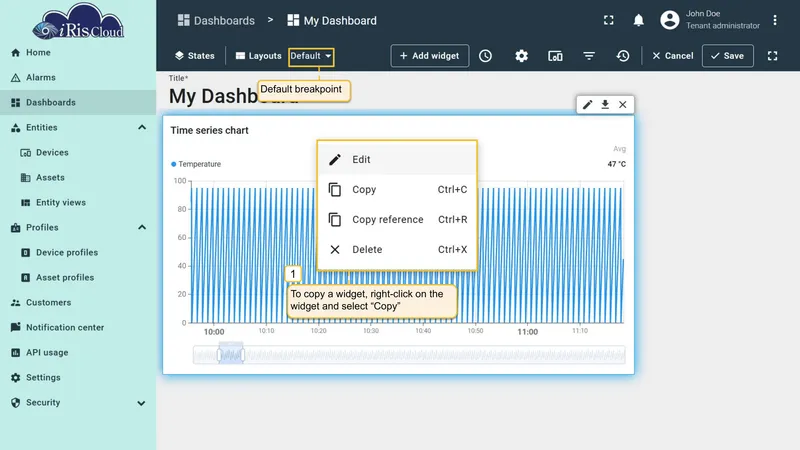Viewport: 800px width, 450px height.
Task: Choose Delete from the context menu
Action: pyautogui.click(x=397, y=249)
